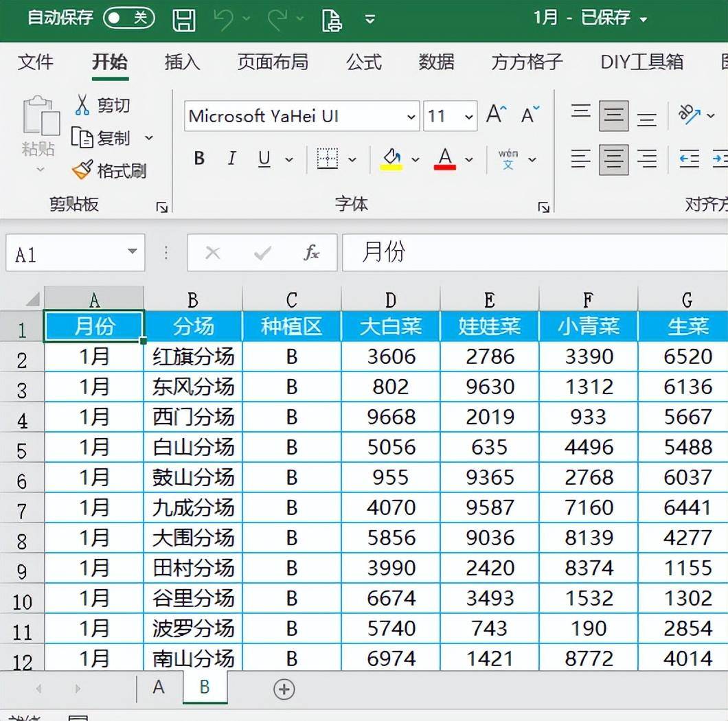Click the Select All corner triangle
This screenshot has height=721, width=728.
tap(32, 299)
